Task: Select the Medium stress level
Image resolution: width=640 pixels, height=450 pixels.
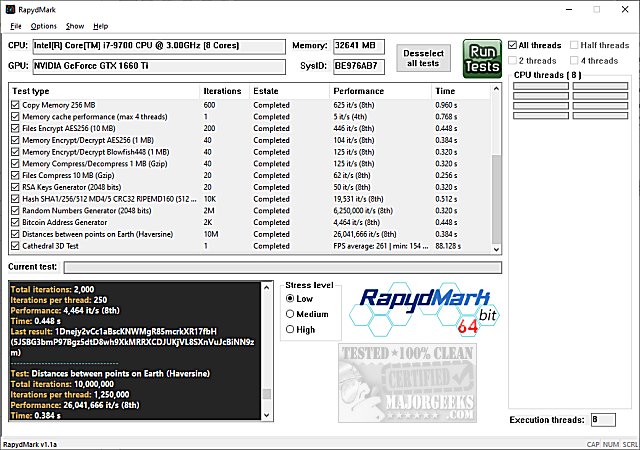Action: (x=291, y=314)
